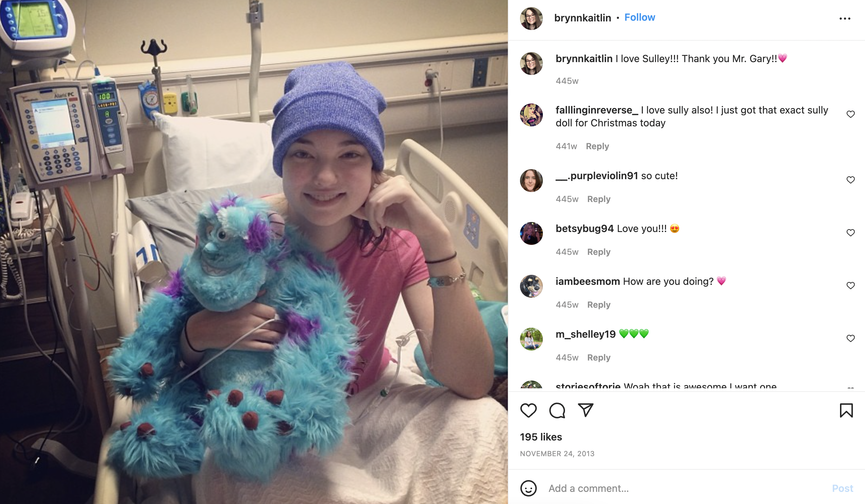Share the post via paper plane icon

586,410
